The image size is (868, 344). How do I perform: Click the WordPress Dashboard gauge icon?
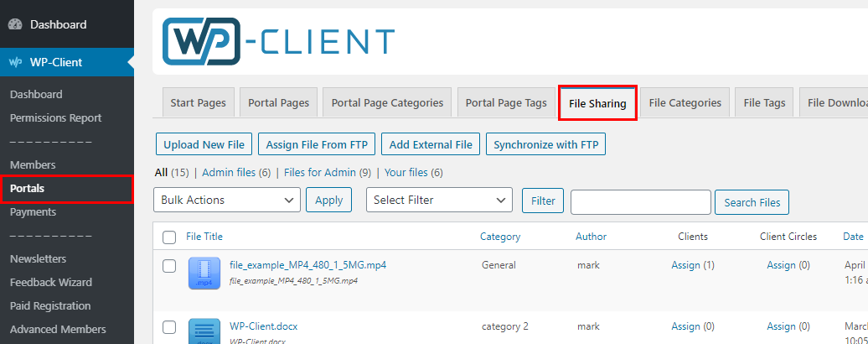coord(15,24)
